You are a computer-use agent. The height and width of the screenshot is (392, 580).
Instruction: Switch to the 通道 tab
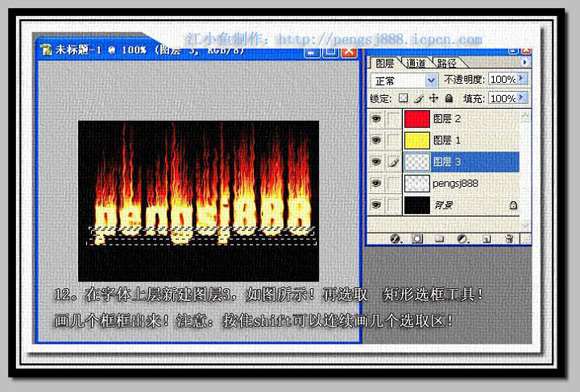(x=416, y=63)
